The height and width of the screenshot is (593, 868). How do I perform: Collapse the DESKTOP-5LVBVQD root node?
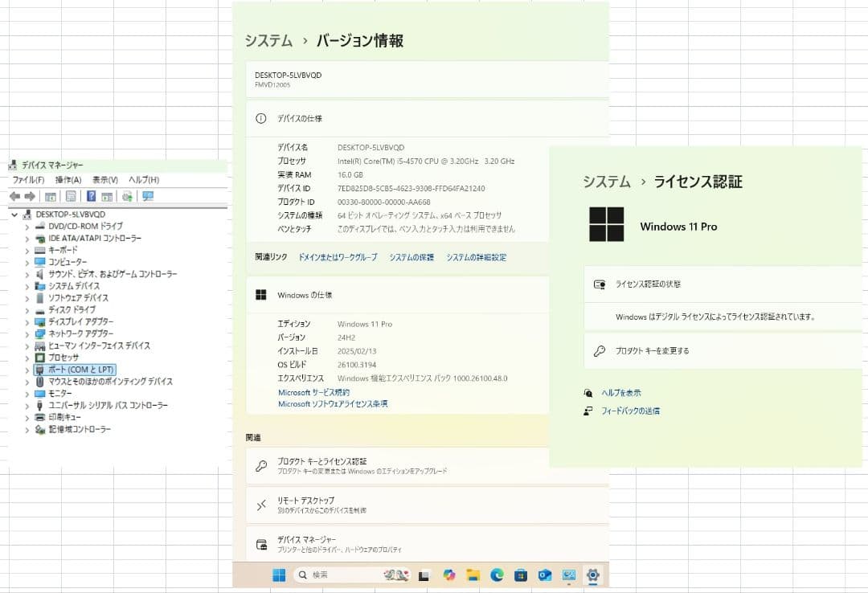click(x=14, y=215)
